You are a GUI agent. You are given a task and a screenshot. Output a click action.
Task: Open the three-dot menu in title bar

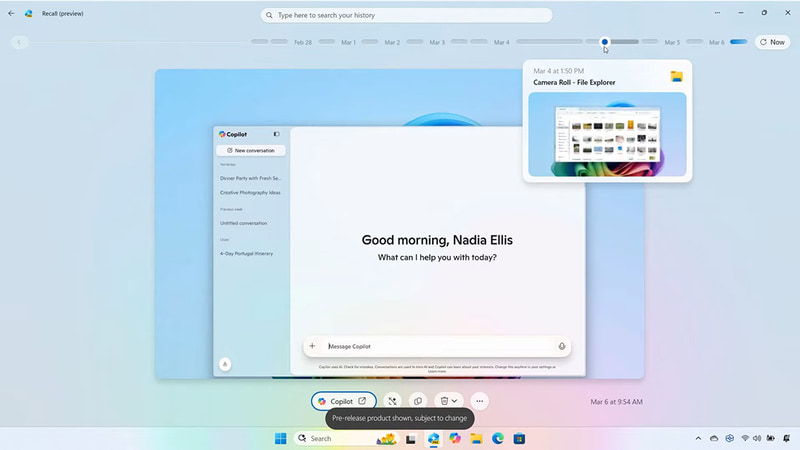coord(717,13)
